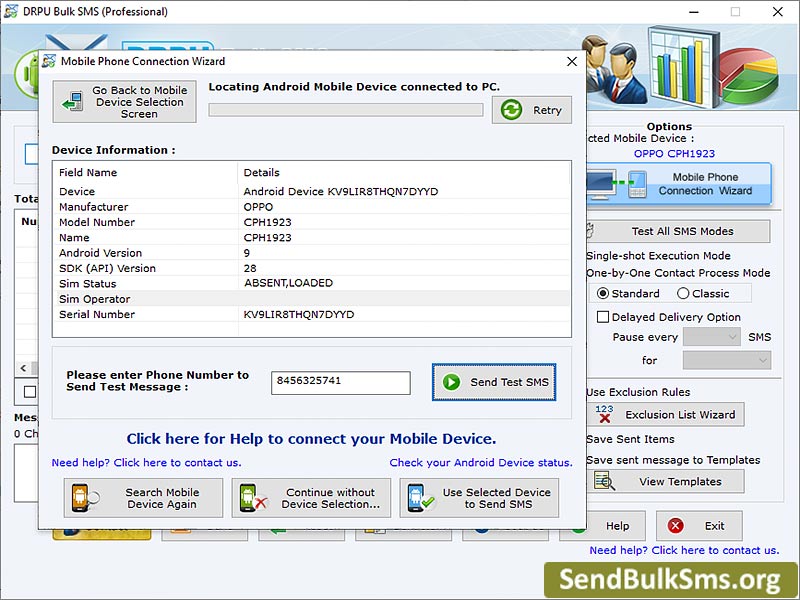Image resolution: width=800 pixels, height=600 pixels.
Task: Open Mobile Phone Connection Wizard in main window
Action: pos(679,184)
